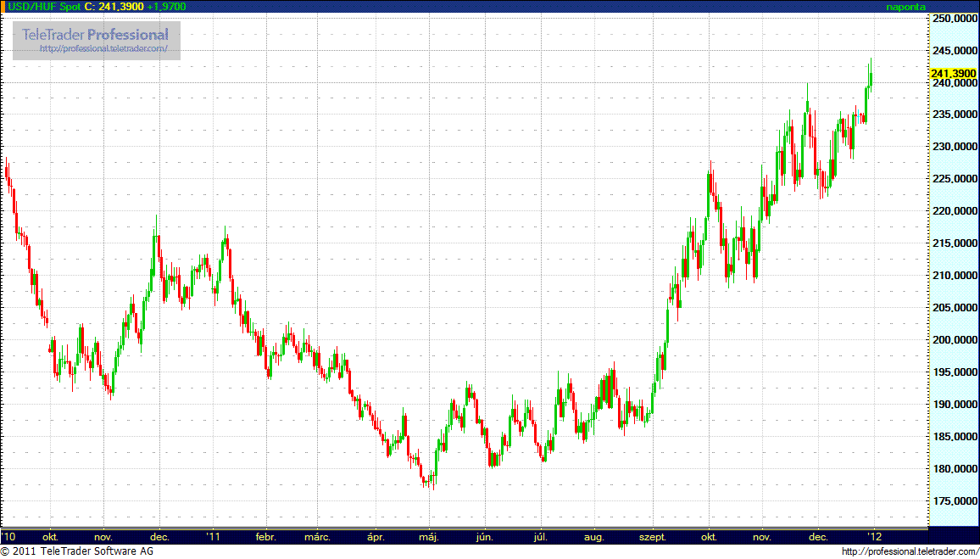Click the máj. month label
980x559 pixels.
[x=430, y=538]
